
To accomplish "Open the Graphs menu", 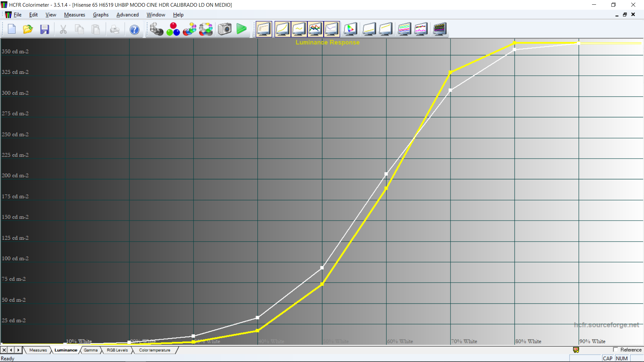I will coord(101,15).
